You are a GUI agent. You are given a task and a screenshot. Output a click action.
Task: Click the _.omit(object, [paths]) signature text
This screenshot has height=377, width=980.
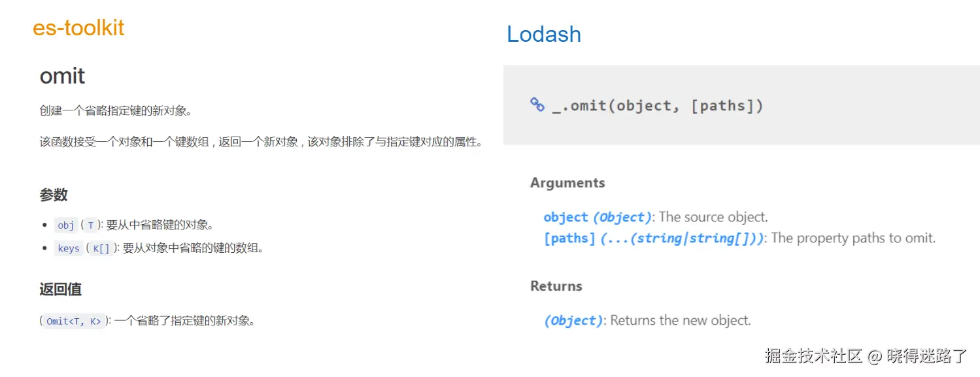pyautogui.click(x=658, y=105)
